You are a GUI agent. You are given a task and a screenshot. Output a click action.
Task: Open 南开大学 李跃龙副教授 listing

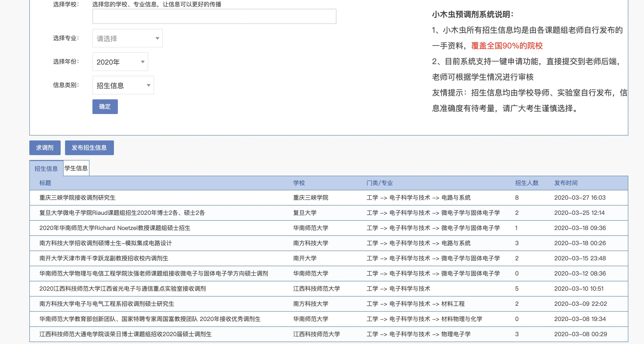click(x=104, y=258)
